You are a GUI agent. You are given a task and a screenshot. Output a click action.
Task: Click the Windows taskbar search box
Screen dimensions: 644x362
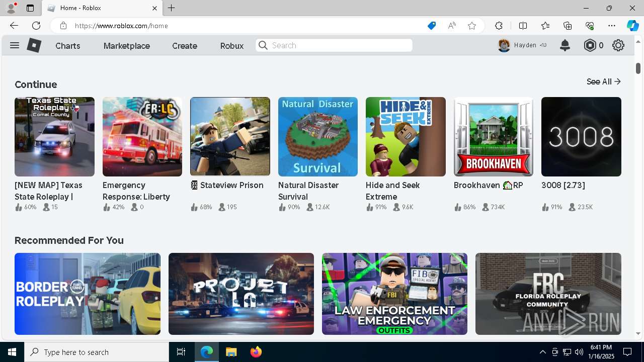click(x=97, y=352)
